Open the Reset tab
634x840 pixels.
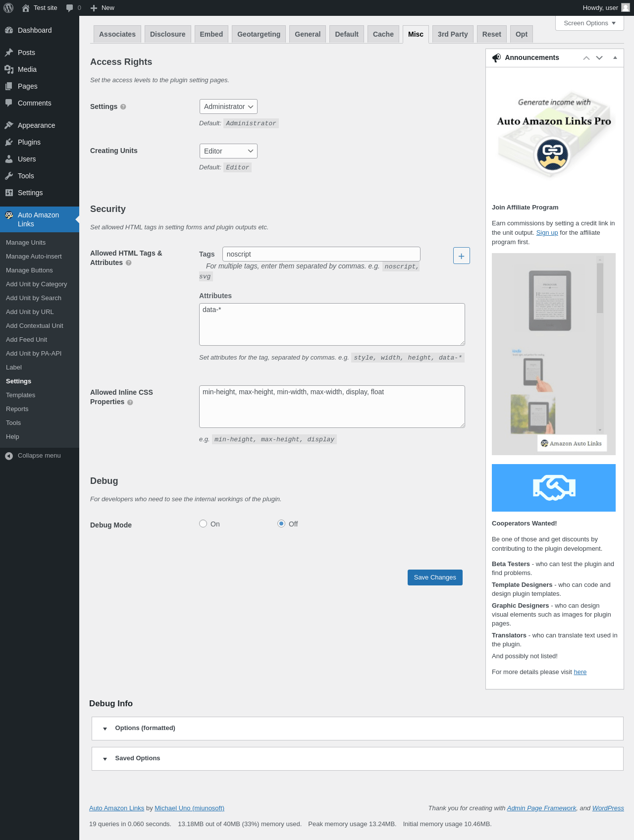(x=492, y=34)
